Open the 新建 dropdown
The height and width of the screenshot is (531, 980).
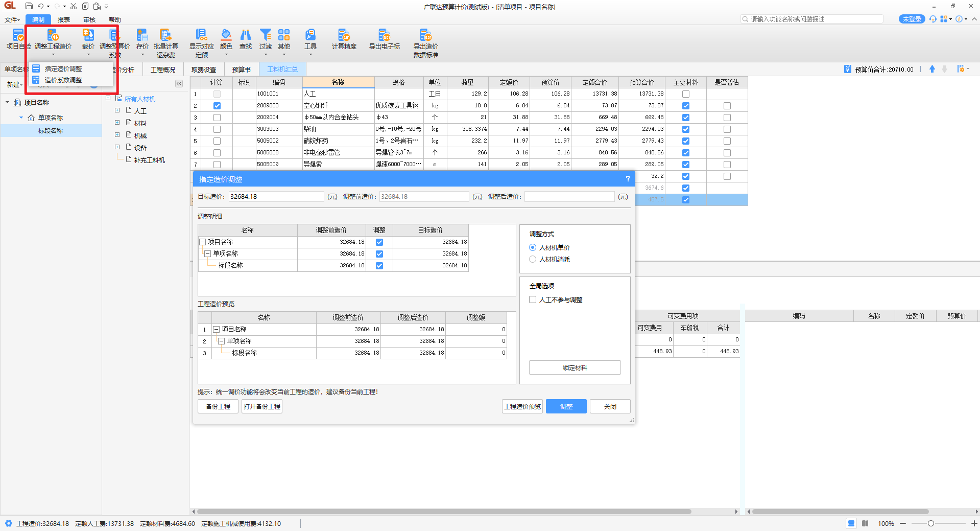coord(15,84)
